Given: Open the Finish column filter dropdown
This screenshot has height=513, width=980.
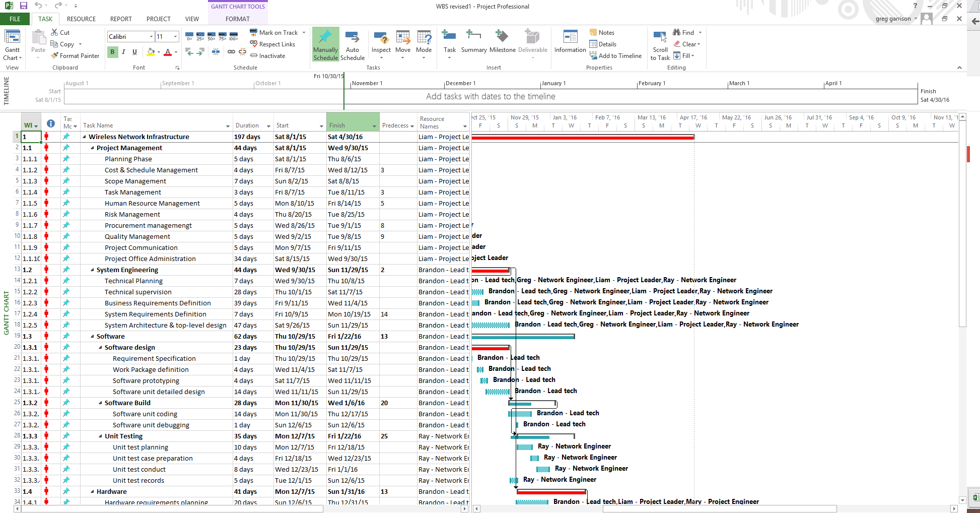Looking at the screenshot, I should [x=374, y=126].
